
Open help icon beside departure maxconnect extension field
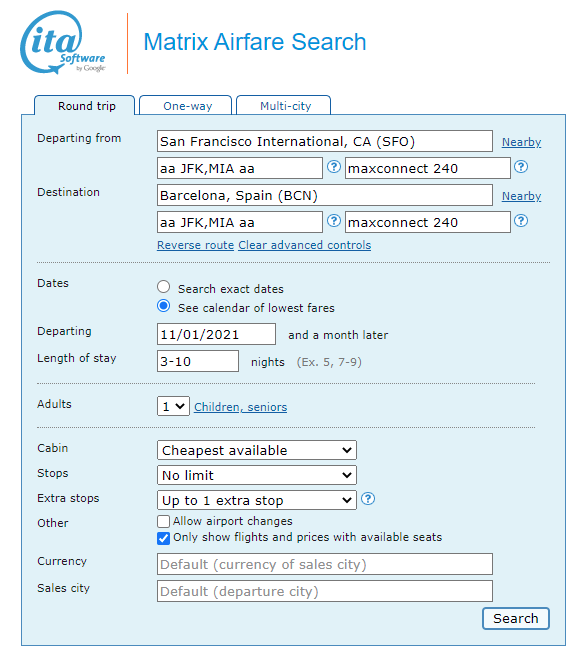coord(521,167)
